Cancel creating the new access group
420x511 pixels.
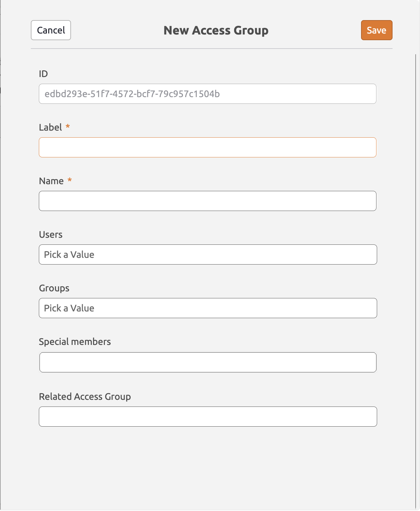click(51, 30)
